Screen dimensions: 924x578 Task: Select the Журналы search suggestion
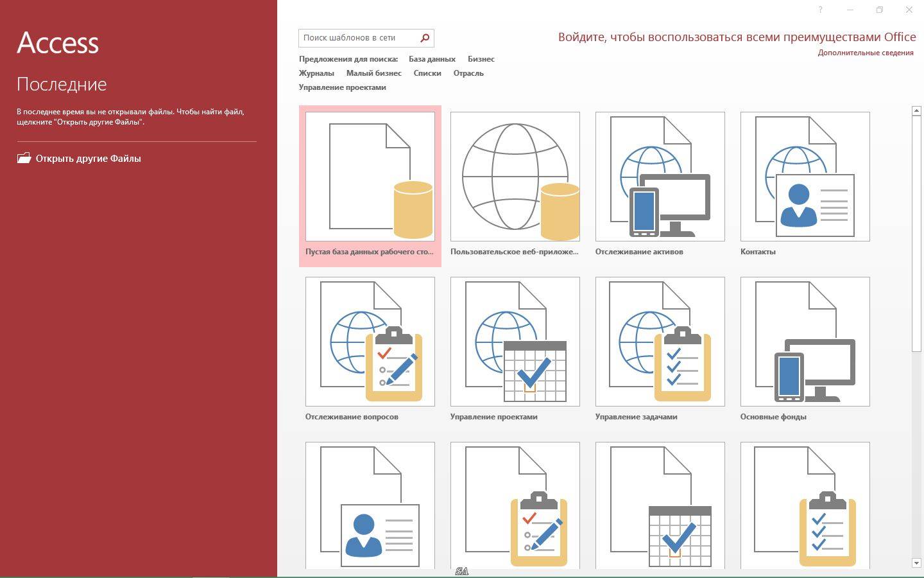tap(316, 73)
